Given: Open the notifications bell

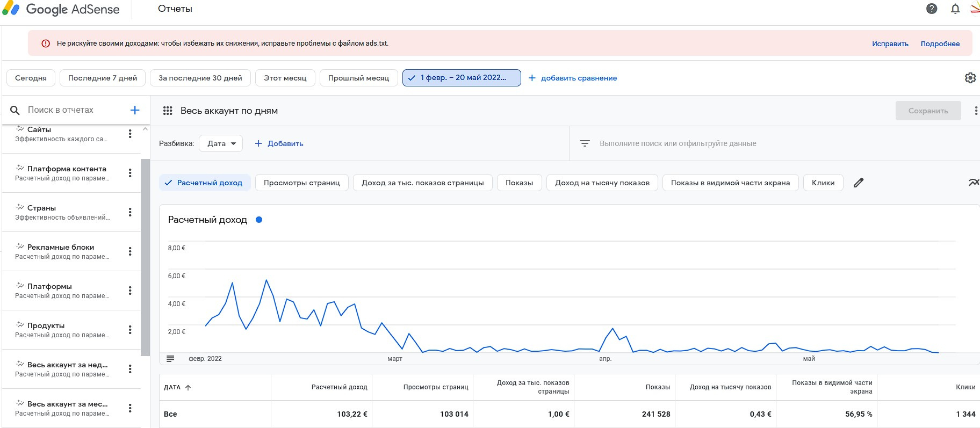Looking at the screenshot, I should 955,9.
